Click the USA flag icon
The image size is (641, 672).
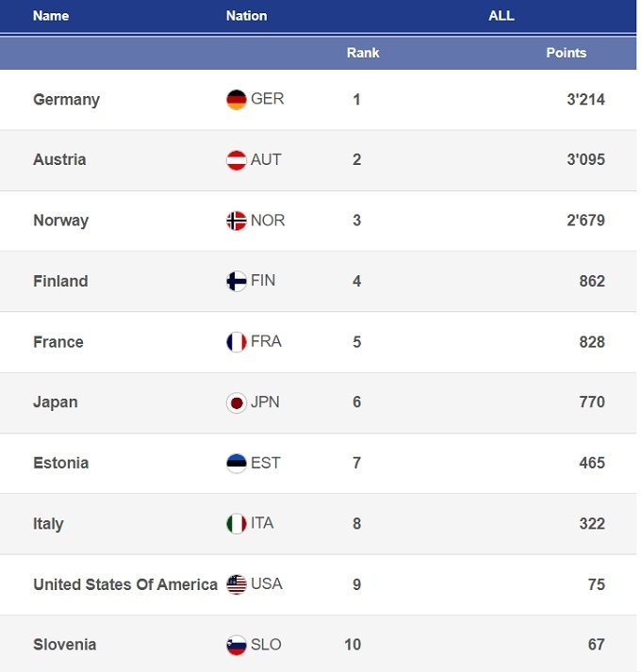(x=237, y=584)
